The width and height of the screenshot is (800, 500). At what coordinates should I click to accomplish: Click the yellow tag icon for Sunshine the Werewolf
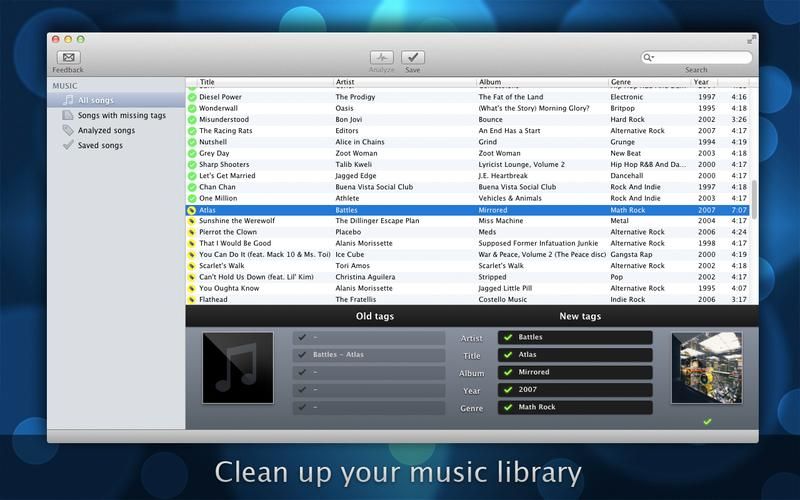(x=192, y=221)
